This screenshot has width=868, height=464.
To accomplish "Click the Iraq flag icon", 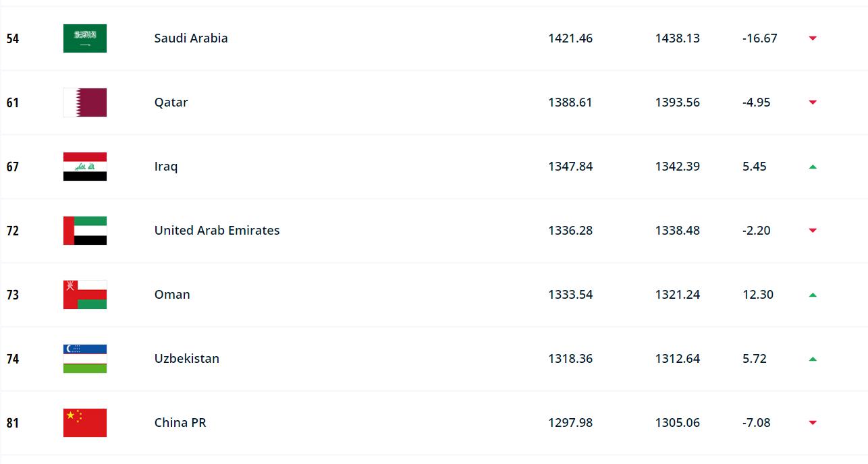I will (x=85, y=167).
